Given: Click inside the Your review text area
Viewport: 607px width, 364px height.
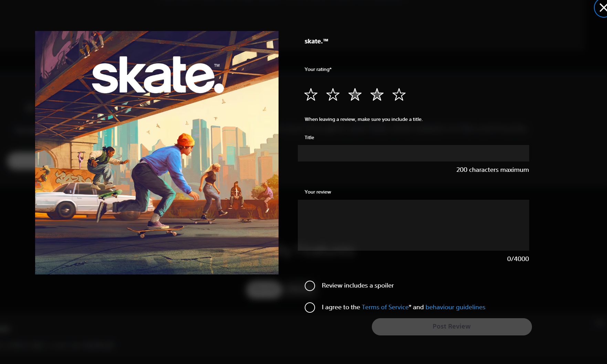Looking at the screenshot, I should [x=413, y=225].
